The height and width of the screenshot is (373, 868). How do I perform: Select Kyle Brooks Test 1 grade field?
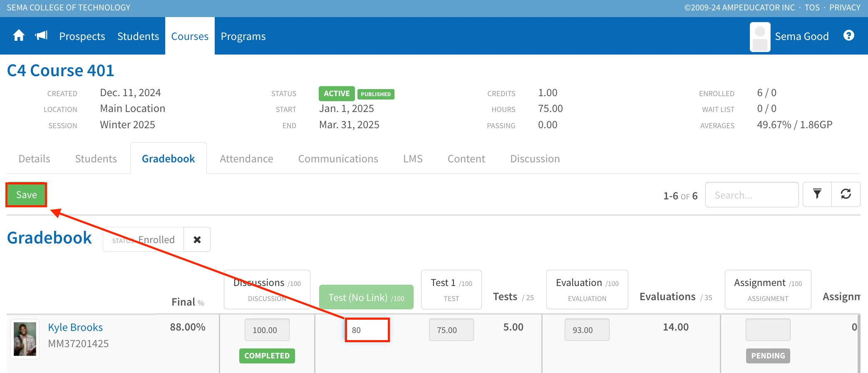point(451,330)
